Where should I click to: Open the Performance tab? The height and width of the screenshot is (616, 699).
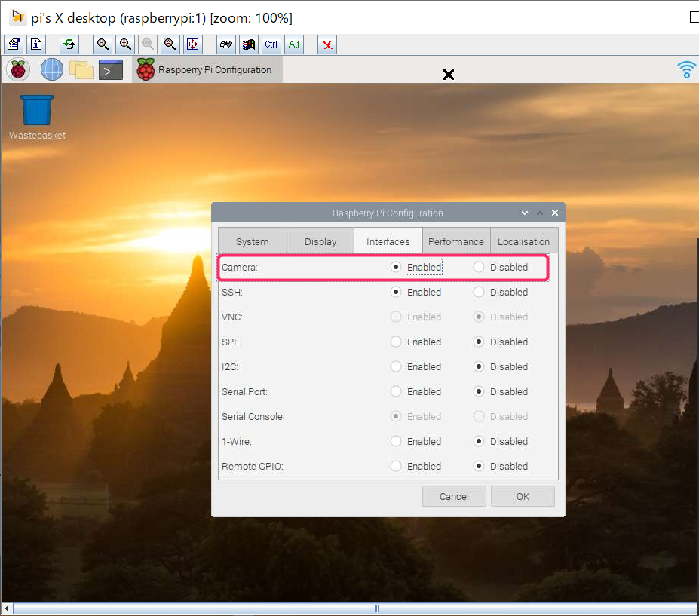pyautogui.click(x=456, y=241)
